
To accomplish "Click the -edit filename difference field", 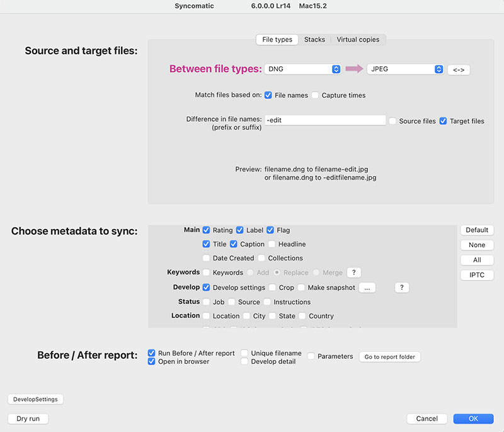I will point(325,120).
